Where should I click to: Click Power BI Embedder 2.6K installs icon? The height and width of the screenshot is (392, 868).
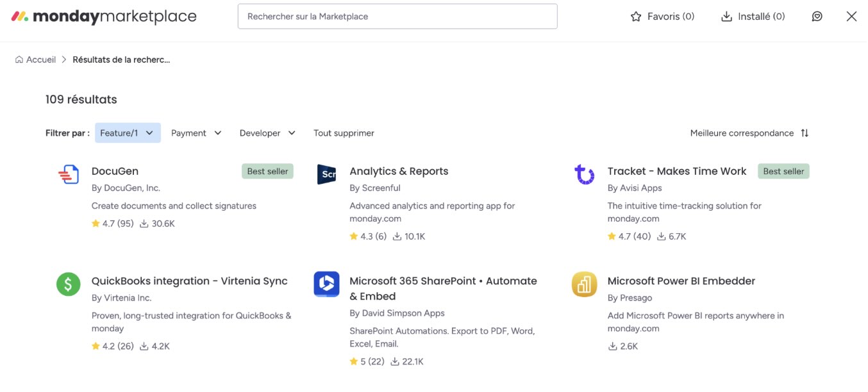(x=612, y=346)
